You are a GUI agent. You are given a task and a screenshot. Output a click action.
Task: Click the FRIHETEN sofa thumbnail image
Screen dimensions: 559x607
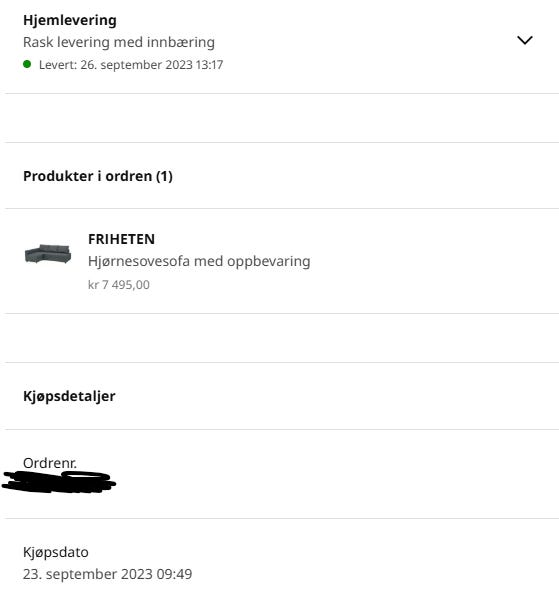[x=48, y=254]
